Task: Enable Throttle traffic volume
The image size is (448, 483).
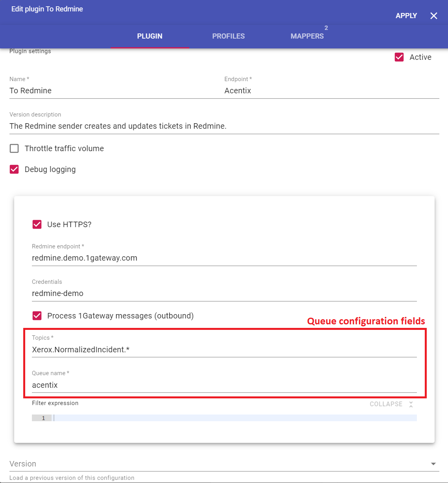Action: point(14,148)
